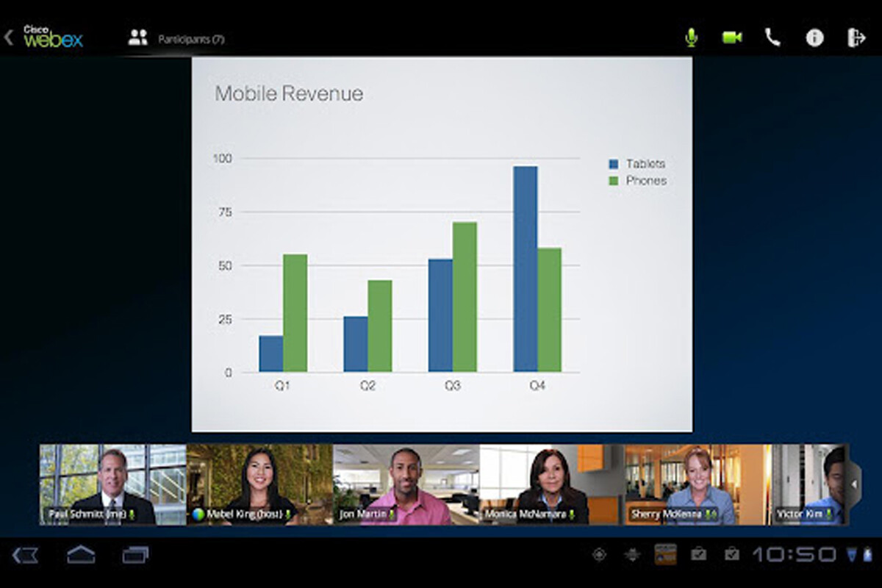The image size is (882, 588).
Task: Mute the microphone using the green mic icon
Action: click(x=691, y=37)
